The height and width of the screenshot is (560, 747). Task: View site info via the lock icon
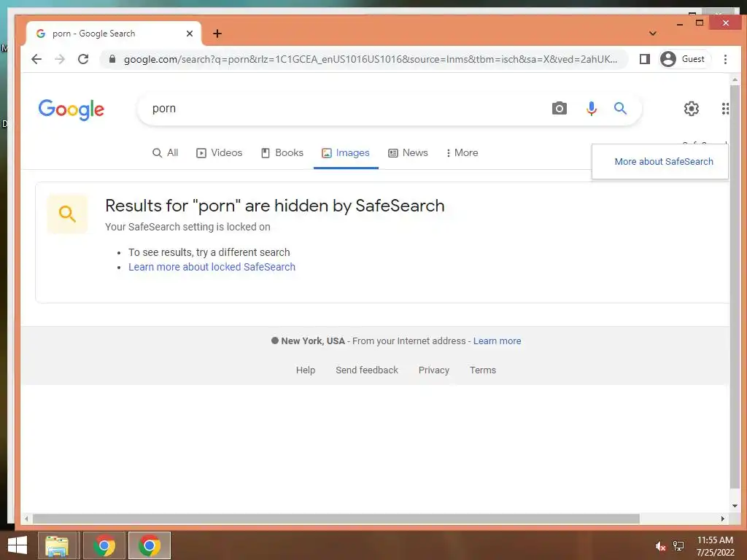pos(112,59)
